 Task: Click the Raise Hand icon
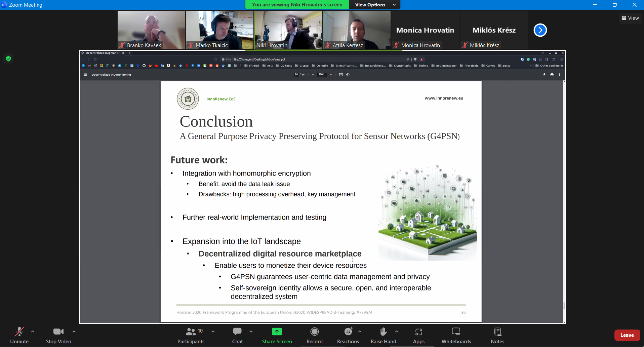383,332
